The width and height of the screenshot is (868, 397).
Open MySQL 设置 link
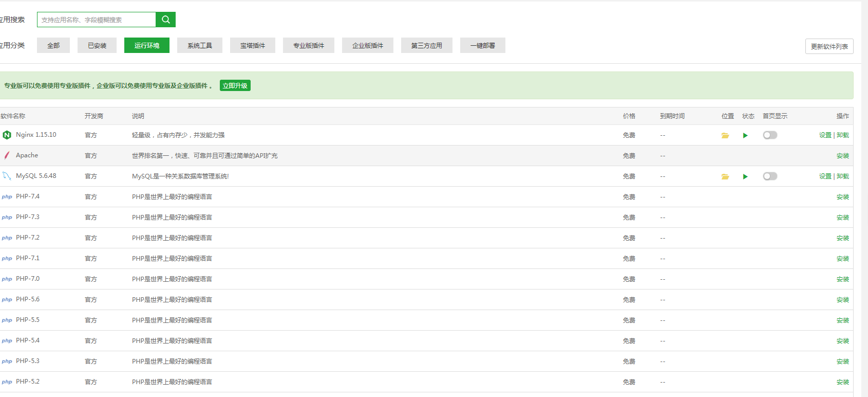pyautogui.click(x=825, y=176)
